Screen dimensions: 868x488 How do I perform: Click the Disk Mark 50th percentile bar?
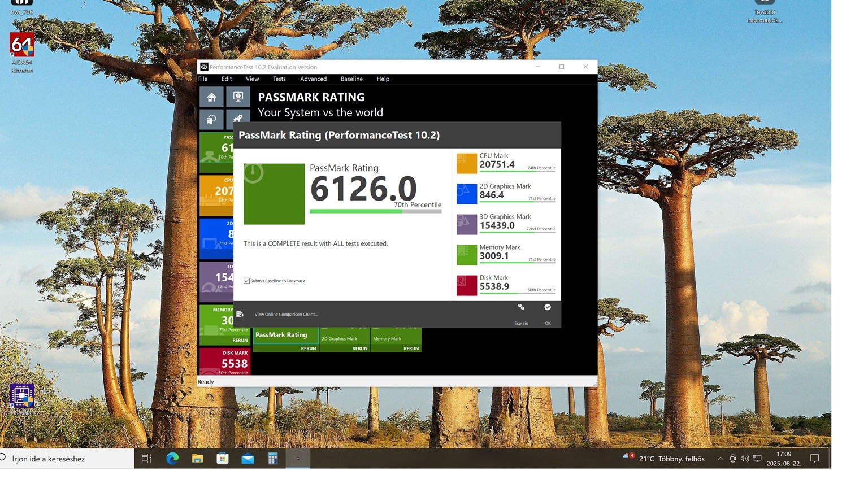coord(518,293)
